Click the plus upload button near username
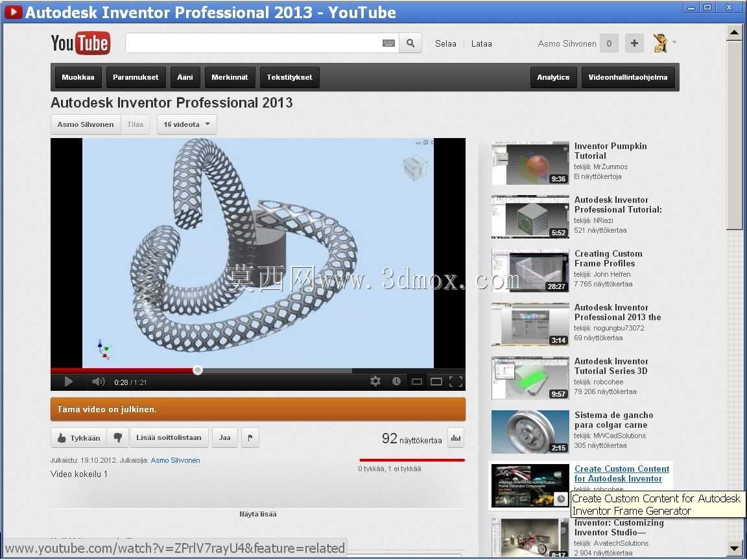747x560 pixels. (x=634, y=43)
